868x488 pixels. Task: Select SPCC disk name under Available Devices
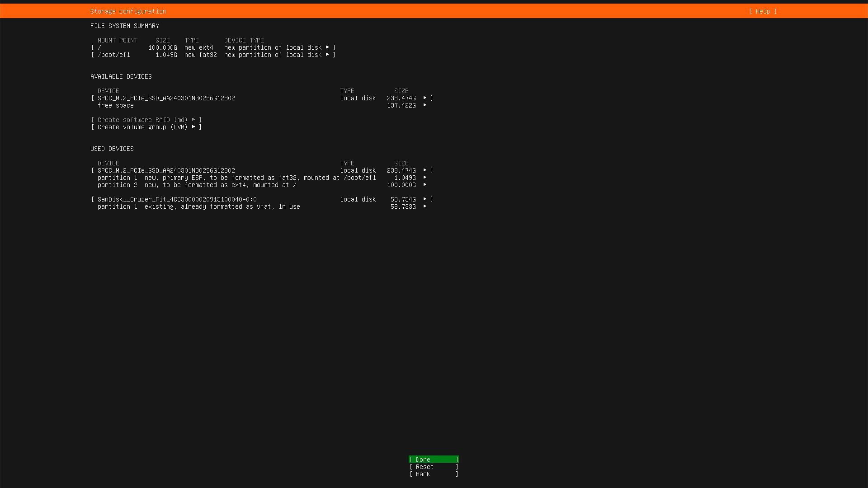[x=166, y=98]
